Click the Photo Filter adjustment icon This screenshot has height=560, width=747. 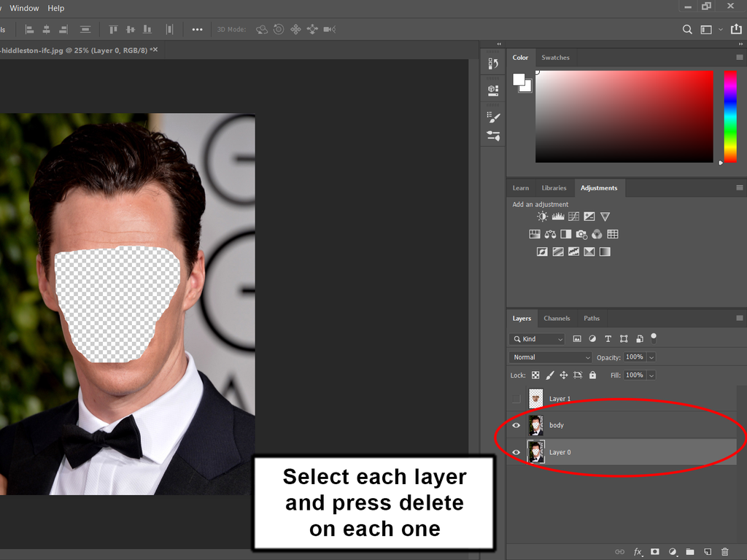tap(581, 234)
